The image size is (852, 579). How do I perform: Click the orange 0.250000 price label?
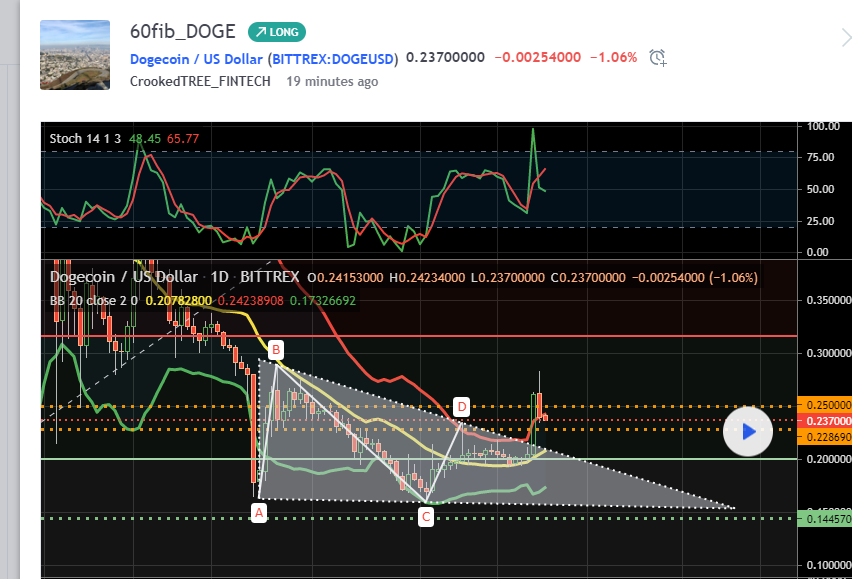(x=825, y=405)
